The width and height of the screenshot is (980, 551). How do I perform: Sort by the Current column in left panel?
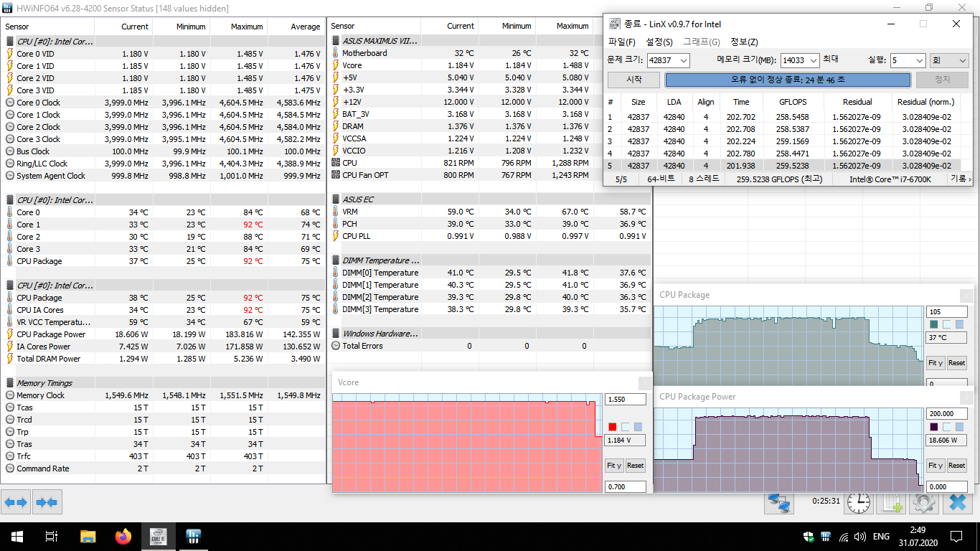coord(135,27)
